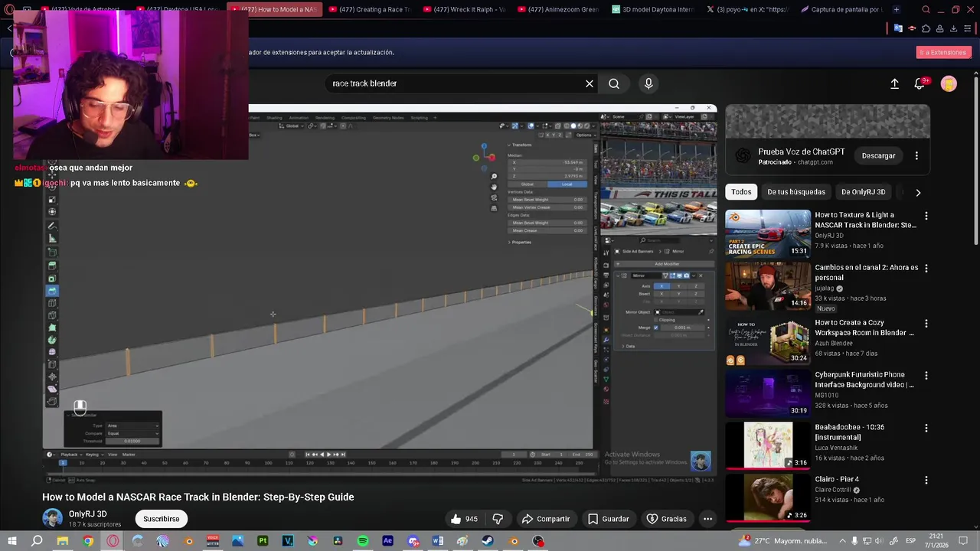Open Windows search in the taskbar
This screenshot has height=551, width=980.
[x=37, y=541]
